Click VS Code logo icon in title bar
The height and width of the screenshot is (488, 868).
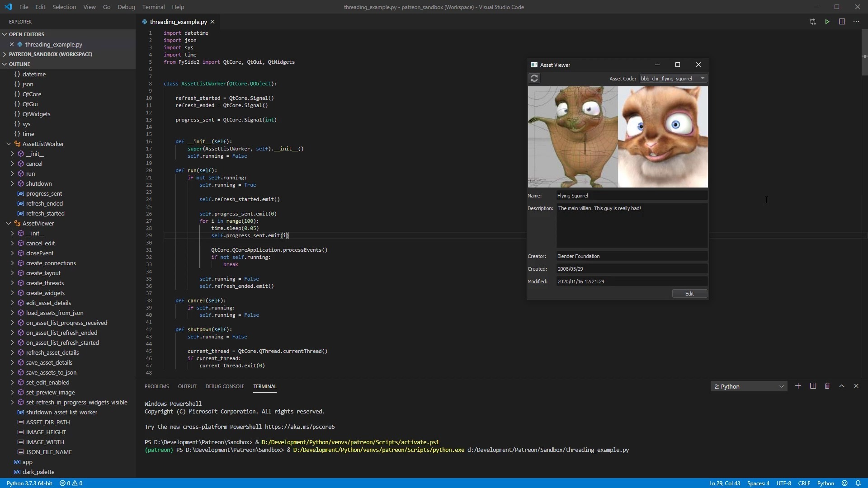point(9,7)
